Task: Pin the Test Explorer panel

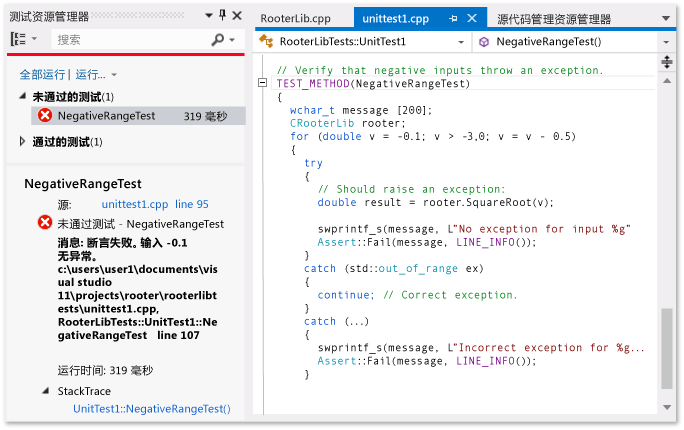Action: coord(222,16)
